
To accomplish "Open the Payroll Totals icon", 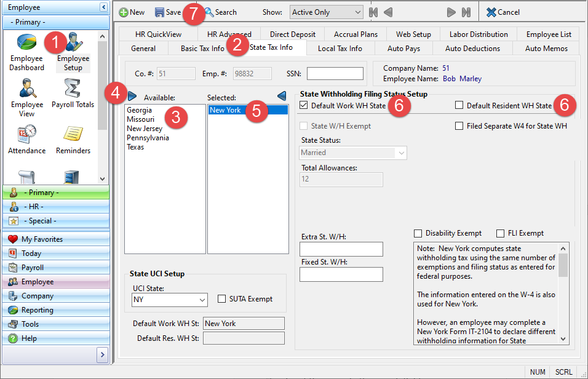I will 73,94.
